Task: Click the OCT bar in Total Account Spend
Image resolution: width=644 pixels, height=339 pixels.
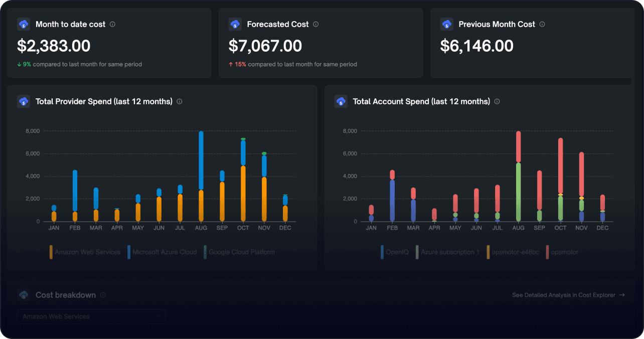Action: click(561, 180)
